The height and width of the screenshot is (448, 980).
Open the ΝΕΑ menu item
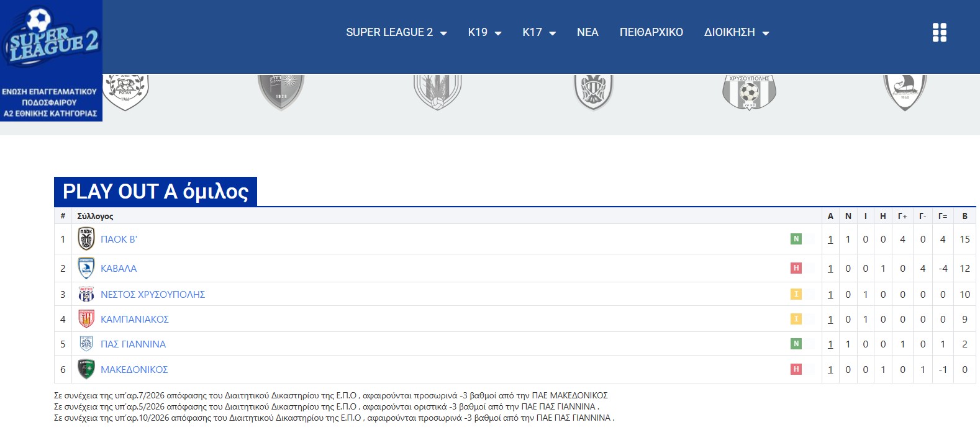click(x=588, y=32)
